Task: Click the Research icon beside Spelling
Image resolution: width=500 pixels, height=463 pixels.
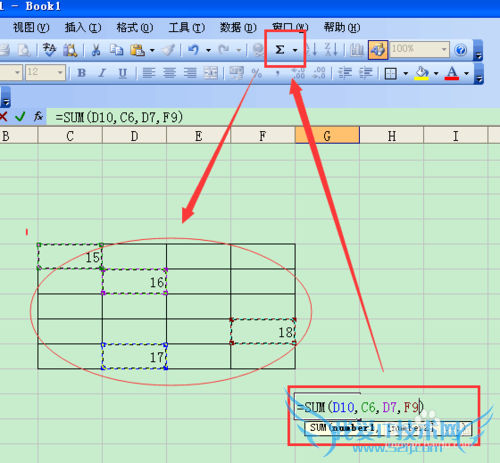Action: click(x=70, y=50)
